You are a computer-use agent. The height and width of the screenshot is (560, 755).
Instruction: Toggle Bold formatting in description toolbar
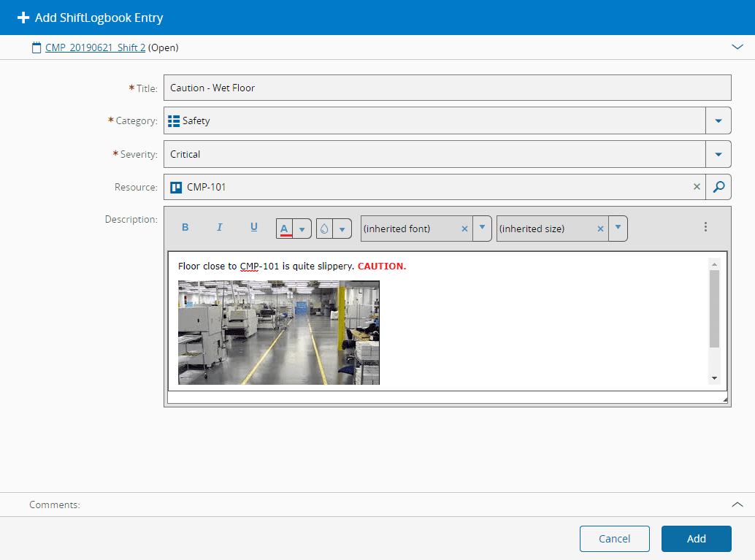[185, 228]
